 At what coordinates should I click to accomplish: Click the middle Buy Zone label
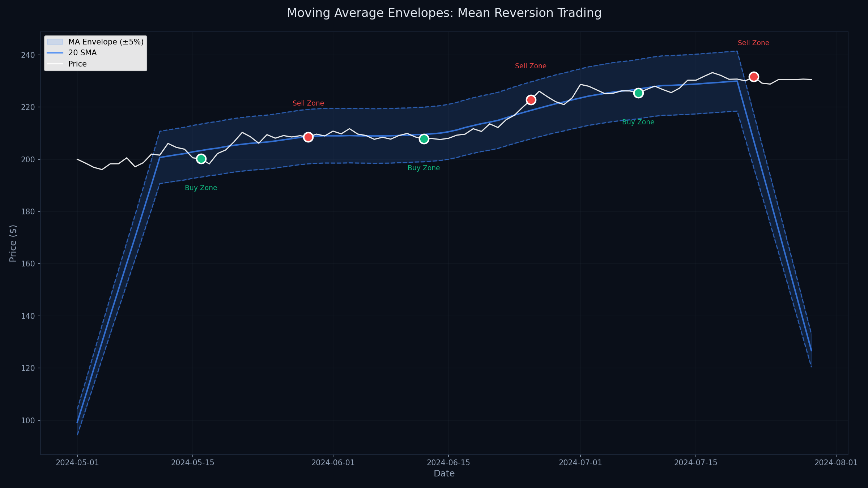424,168
